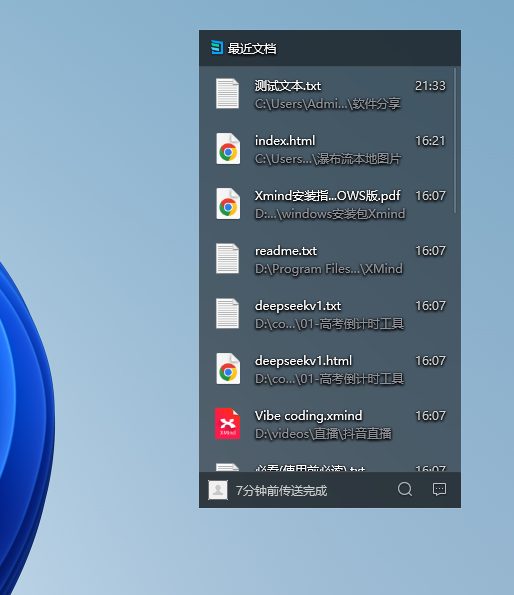This screenshot has width=514, height=595.
Task: Click the 16:21 timestamp on index.html row
Action: 430,141
